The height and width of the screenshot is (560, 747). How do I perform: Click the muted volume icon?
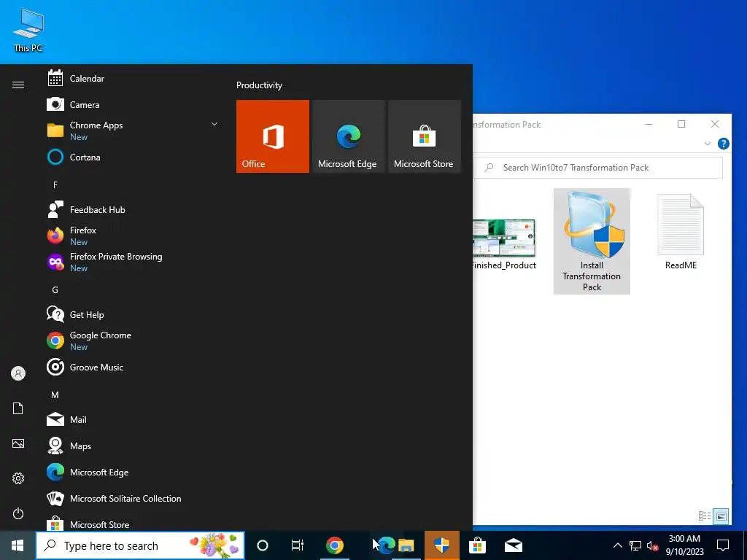pyautogui.click(x=652, y=545)
